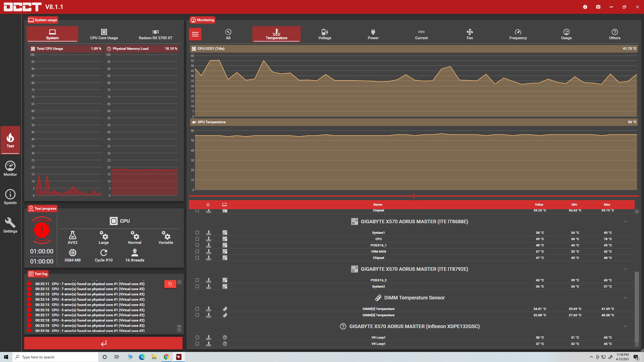Click the red error status alert icon
The height and width of the screenshot is (362, 644).
[x=42, y=230]
